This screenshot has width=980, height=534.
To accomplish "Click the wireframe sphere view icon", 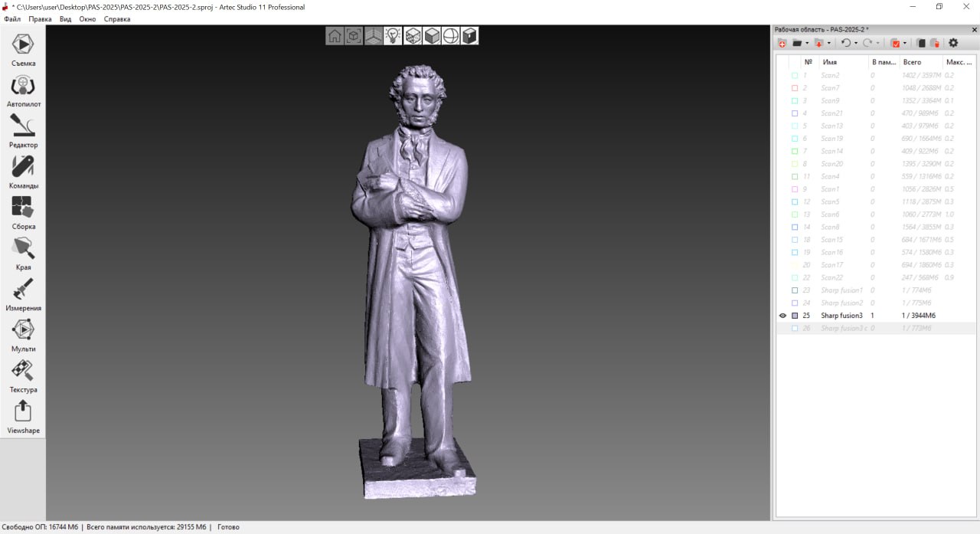I will (x=451, y=36).
